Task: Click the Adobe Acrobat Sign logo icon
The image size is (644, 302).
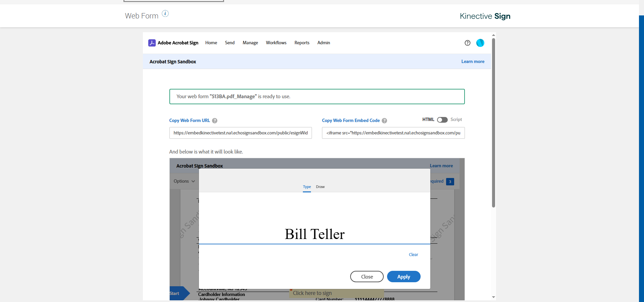Action: 152,43
